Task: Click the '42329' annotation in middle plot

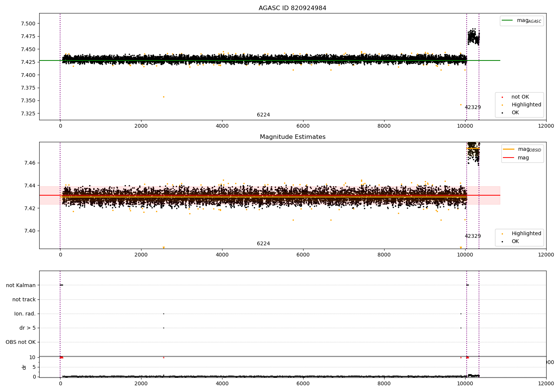Action: coord(473,236)
